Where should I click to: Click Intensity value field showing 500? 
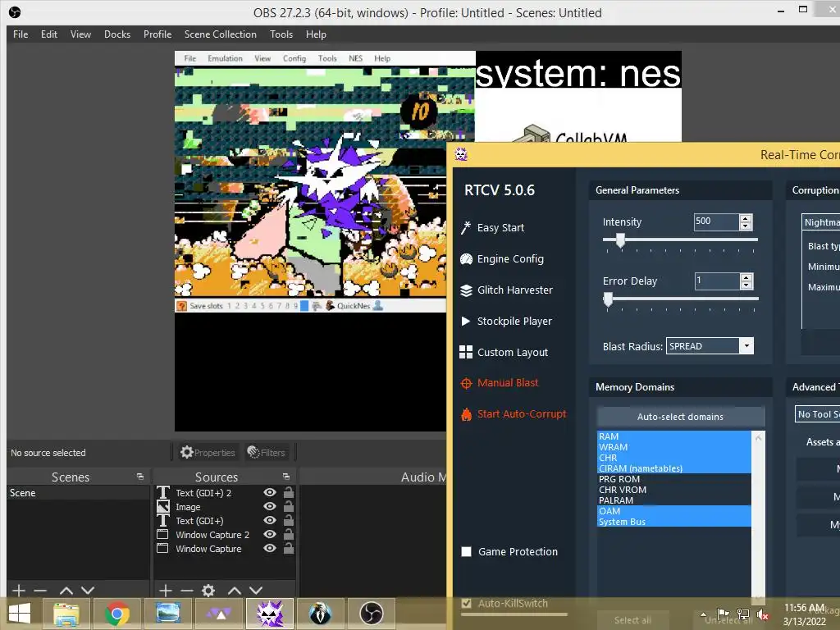coord(717,221)
